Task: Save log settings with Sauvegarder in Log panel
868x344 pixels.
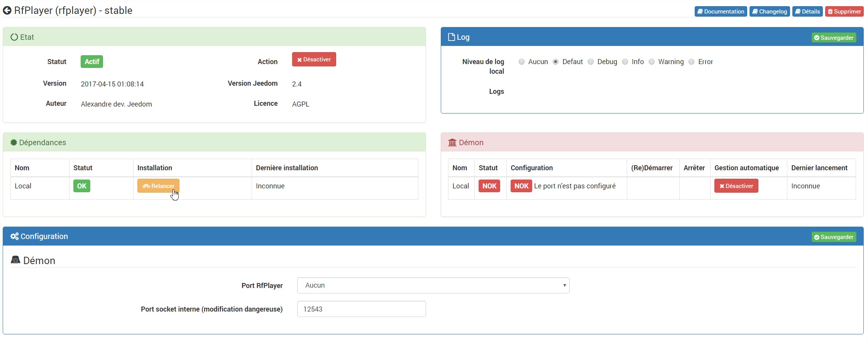Action: pos(834,38)
